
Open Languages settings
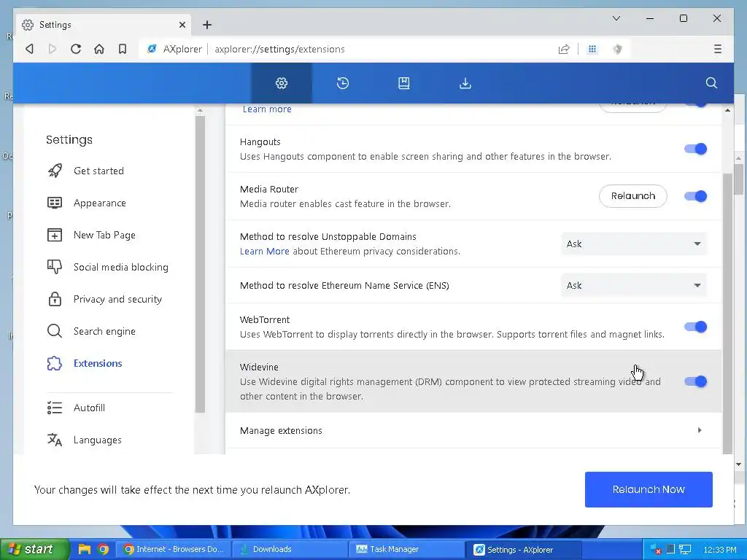97,440
